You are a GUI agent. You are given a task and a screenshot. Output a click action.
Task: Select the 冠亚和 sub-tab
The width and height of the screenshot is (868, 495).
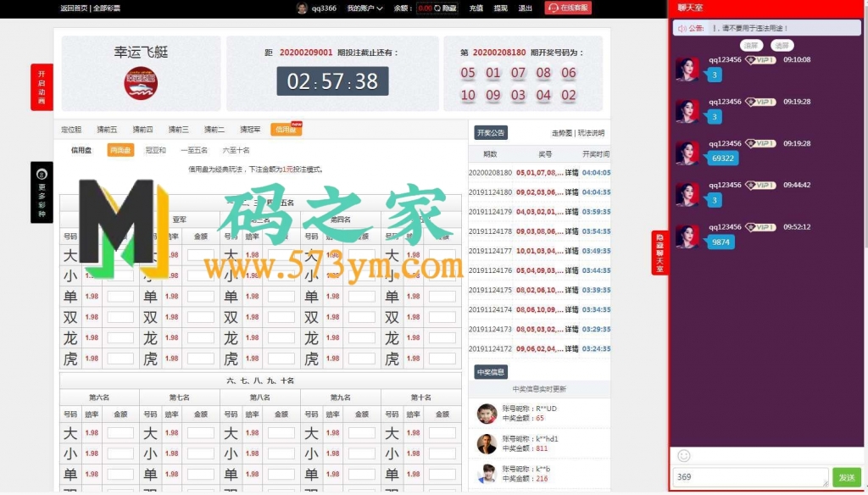(156, 150)
